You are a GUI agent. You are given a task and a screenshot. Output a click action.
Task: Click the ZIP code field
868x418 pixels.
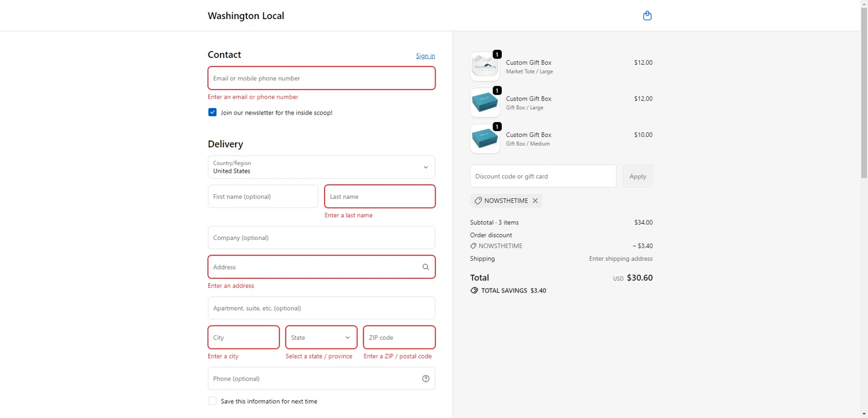click(x=399, y=338)
